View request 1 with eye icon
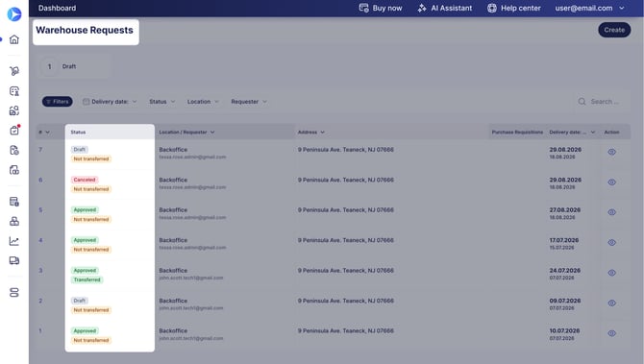The image size is (644, 364). click(x=611, y=333)
